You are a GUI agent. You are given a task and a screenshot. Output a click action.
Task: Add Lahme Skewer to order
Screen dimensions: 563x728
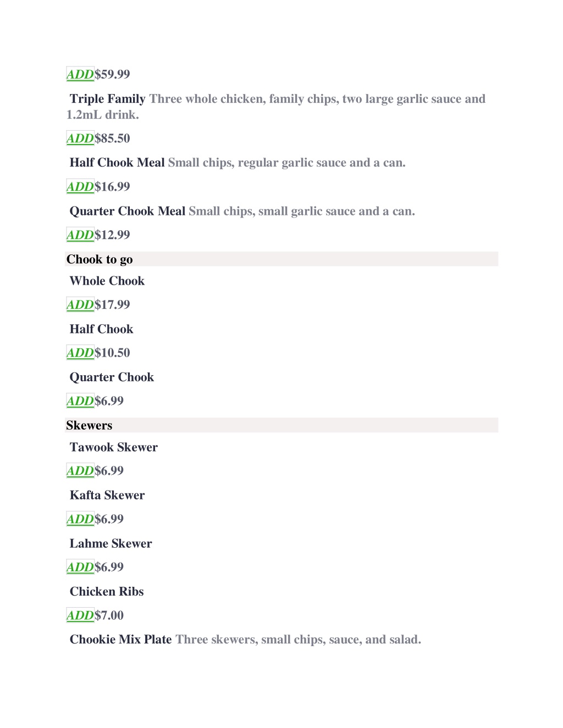(80, 567)
